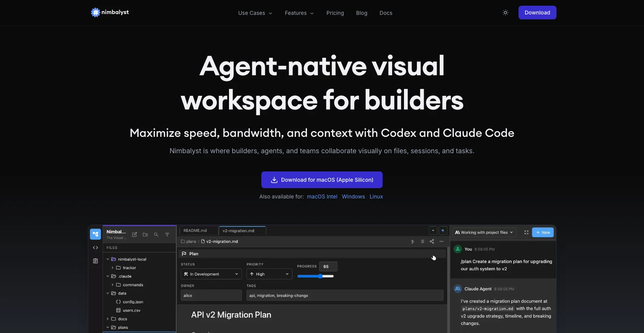Open the file tree view icon in sidebar

[95, 234]
